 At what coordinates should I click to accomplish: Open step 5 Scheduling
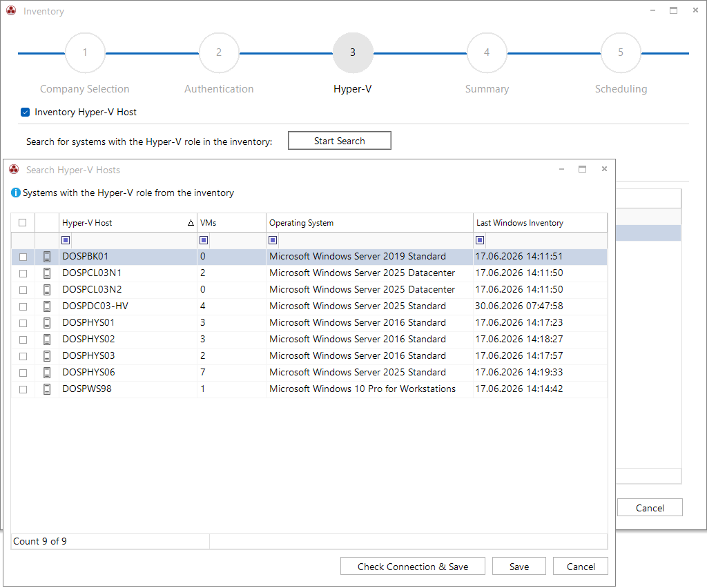click(621, 52)
